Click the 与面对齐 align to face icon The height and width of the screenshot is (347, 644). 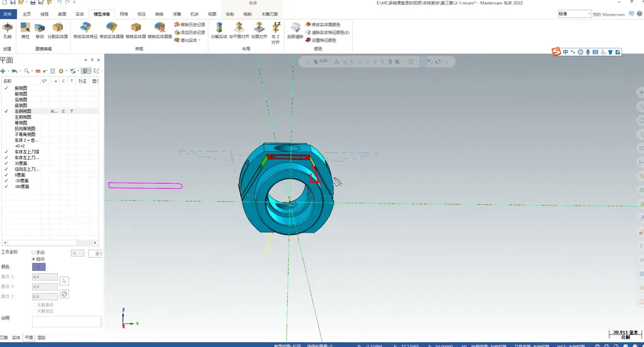(x=259, y=29)
